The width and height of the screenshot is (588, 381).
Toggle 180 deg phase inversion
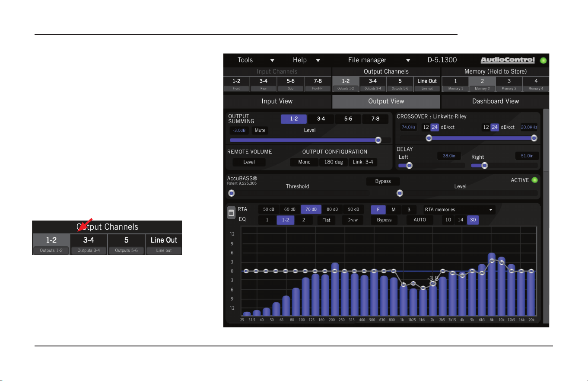coord(334,162)
